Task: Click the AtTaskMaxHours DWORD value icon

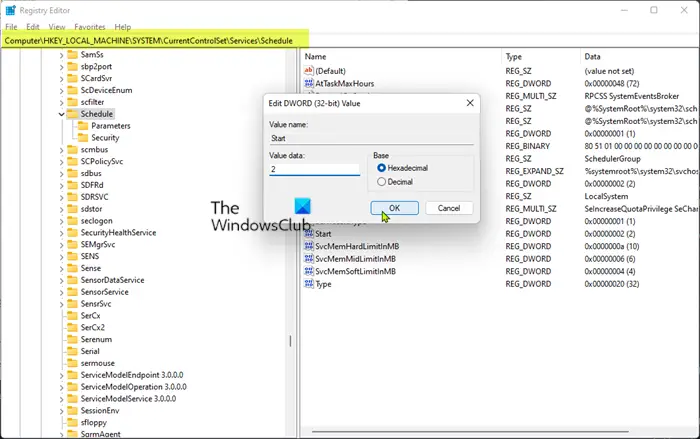Action: (x=308, y=83)
